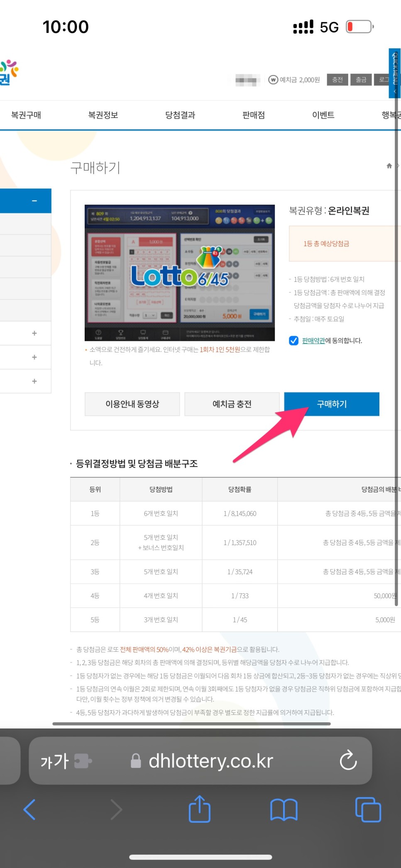
Task: Open the Safari tabs overview icon
Action: click(x=368, y=809)
